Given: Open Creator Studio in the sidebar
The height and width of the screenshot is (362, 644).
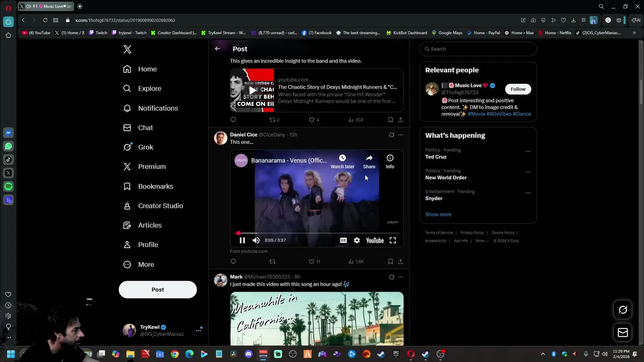Looking at the screenshot, I should click(x=153, y=206).
